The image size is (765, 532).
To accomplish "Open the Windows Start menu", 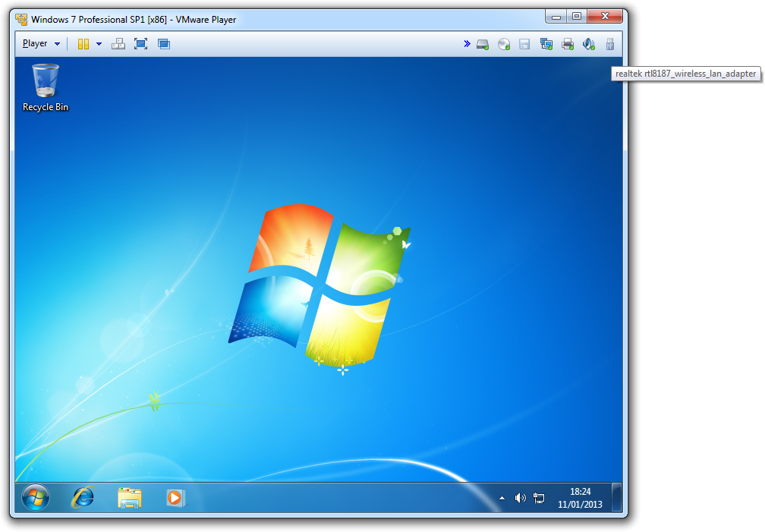I will tap(36, 498).
